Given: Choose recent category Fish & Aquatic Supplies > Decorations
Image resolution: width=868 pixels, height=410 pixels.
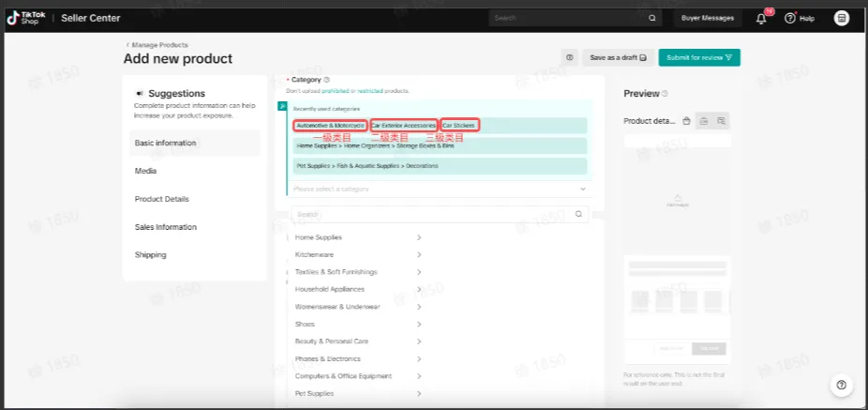Looking at the screenshot, I should [440, 166].
